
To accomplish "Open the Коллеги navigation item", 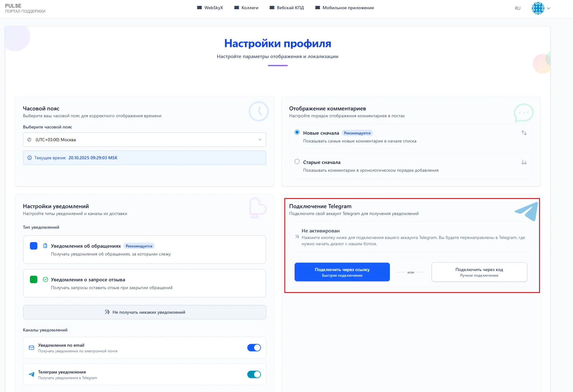I will [x=246, y=8].
